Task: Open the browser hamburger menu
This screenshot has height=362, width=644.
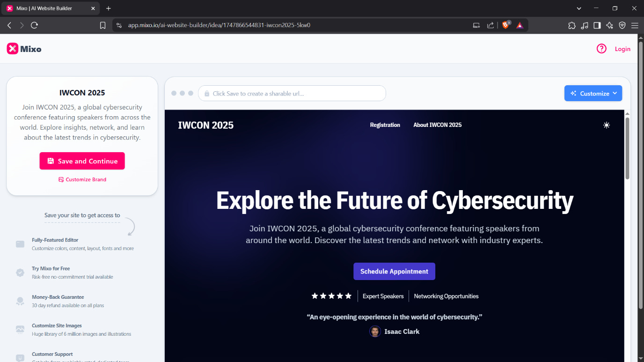Action: tap(635, 25)
